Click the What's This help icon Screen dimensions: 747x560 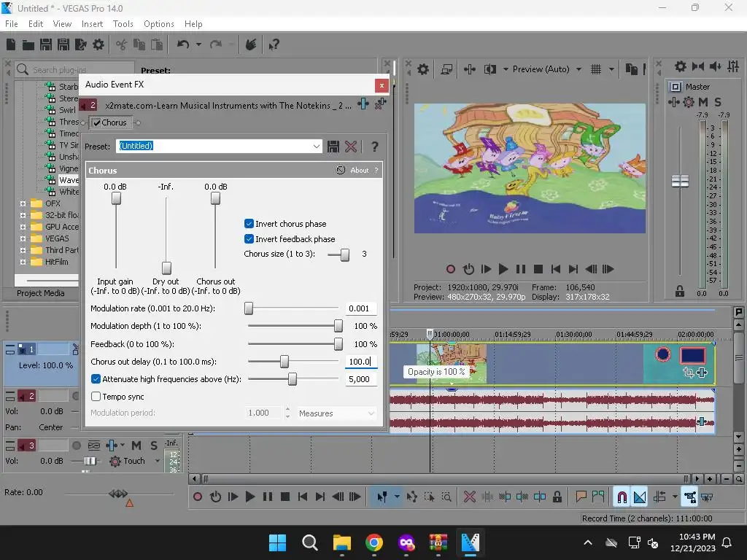(x=274, y=44)
